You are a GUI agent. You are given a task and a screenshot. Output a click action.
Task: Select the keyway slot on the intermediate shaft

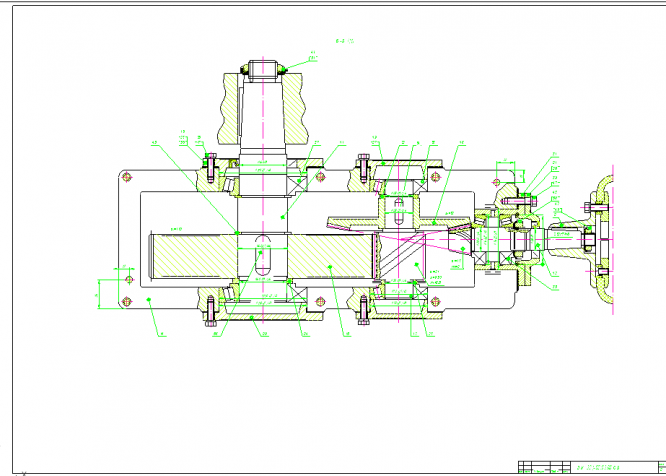point(398,212)
